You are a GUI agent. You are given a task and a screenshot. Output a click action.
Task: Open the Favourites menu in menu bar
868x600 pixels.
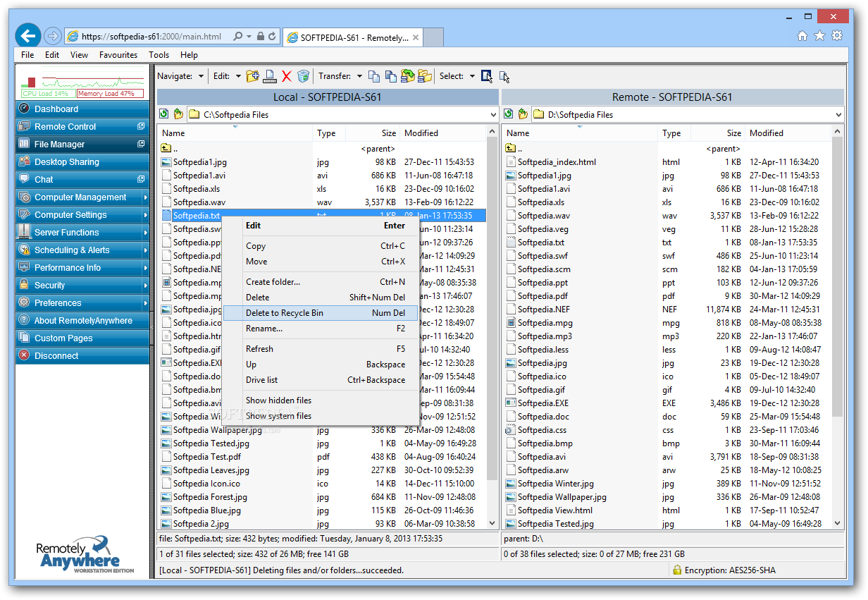(x=118, y=55)
